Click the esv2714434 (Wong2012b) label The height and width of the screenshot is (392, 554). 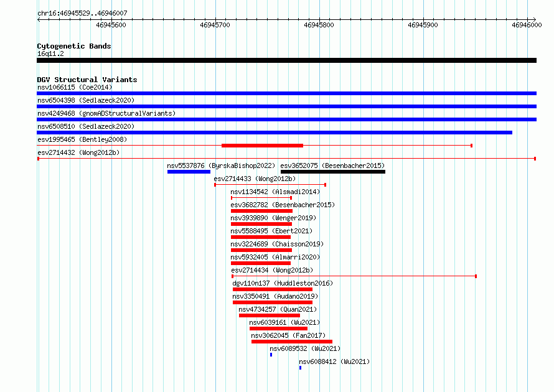point(272,270)
